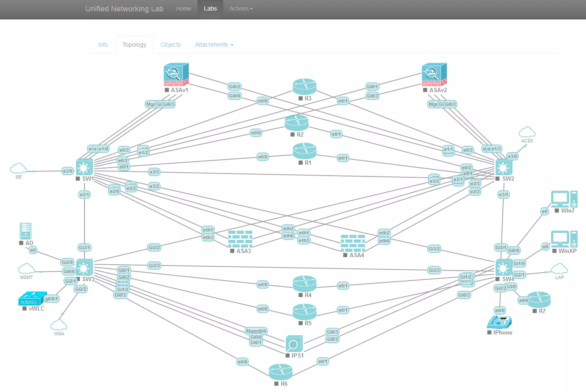This screenshot has width=586, height=392.
Task: Select the R5 router icon
Action: point(304,311)
